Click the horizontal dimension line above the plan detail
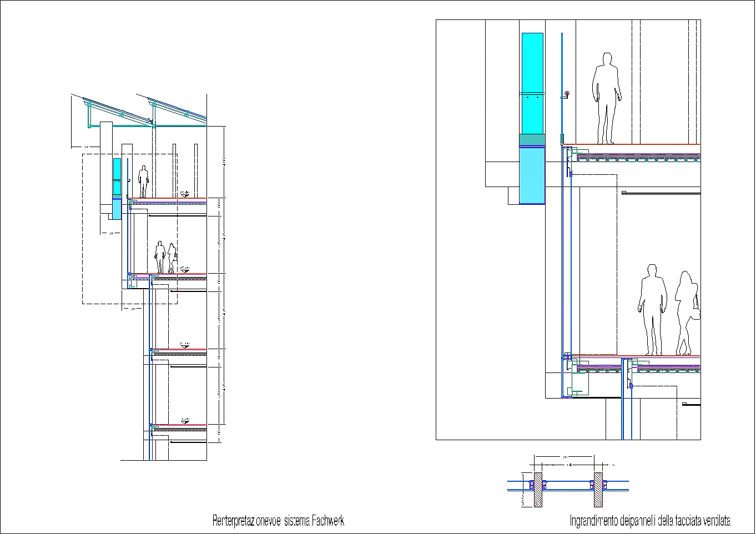Screen dimensions: 756x534 click(565, 457)
